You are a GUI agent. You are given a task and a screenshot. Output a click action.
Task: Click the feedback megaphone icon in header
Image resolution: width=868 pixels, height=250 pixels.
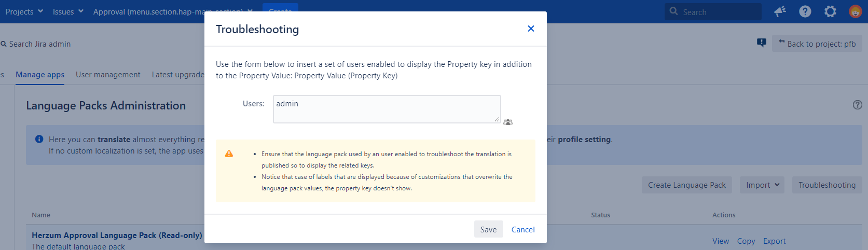click(x=780, y=11)
